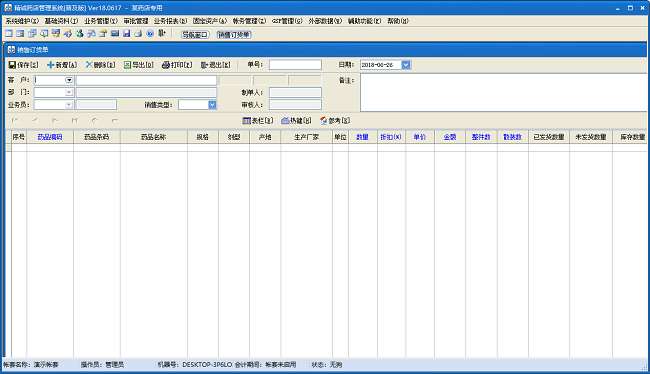Click the 备注 remarks text area
The image size is (650, 374).
tap(503, 92)
